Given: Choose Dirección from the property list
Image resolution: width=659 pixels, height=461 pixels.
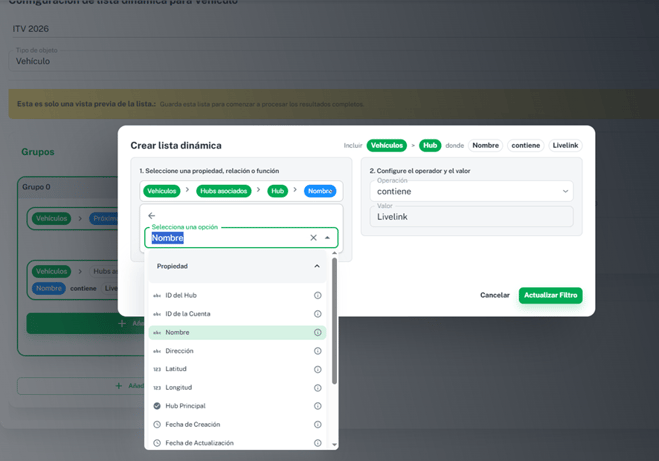Looking at the screenshot, I should pyautogui.click(x=180, y=351).
